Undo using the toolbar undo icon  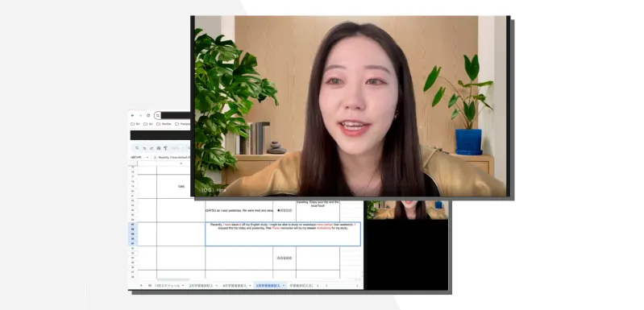coord(144,148)
